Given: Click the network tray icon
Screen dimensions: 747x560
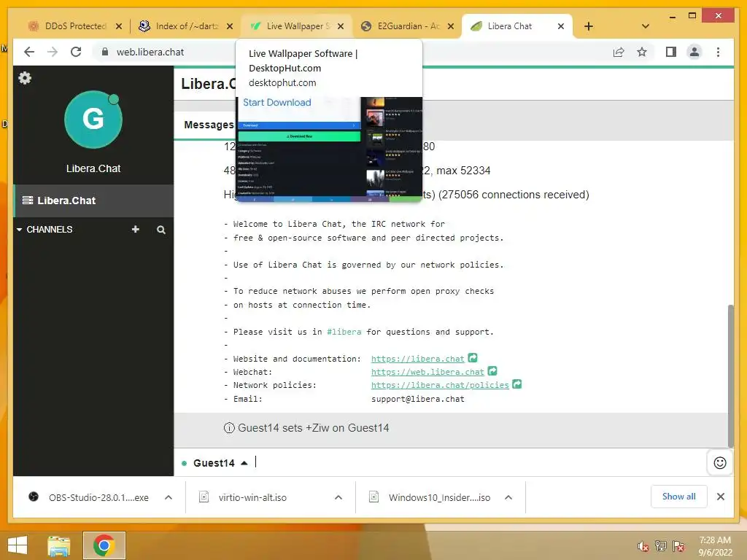Looking at the screenshot, I should (660, 546).
